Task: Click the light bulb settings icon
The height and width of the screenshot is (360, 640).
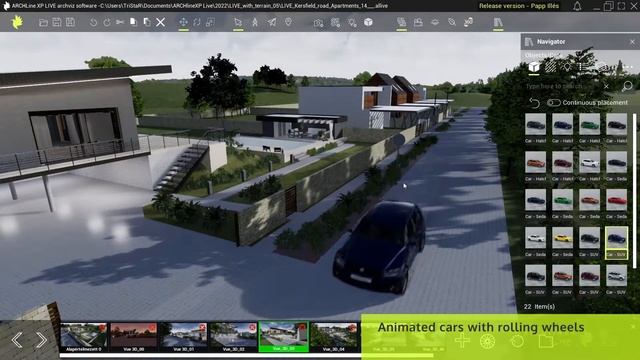Action: click(352, 22)
